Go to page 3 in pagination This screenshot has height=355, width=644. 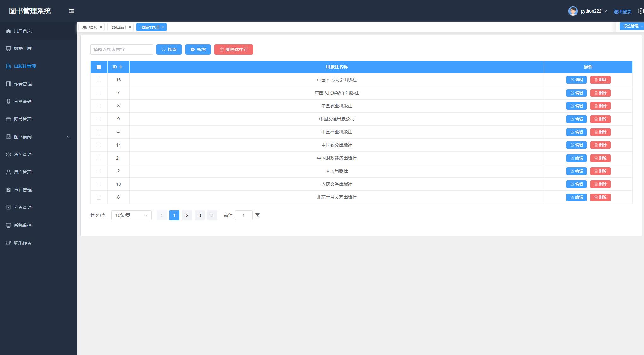[x=200, y=215]
